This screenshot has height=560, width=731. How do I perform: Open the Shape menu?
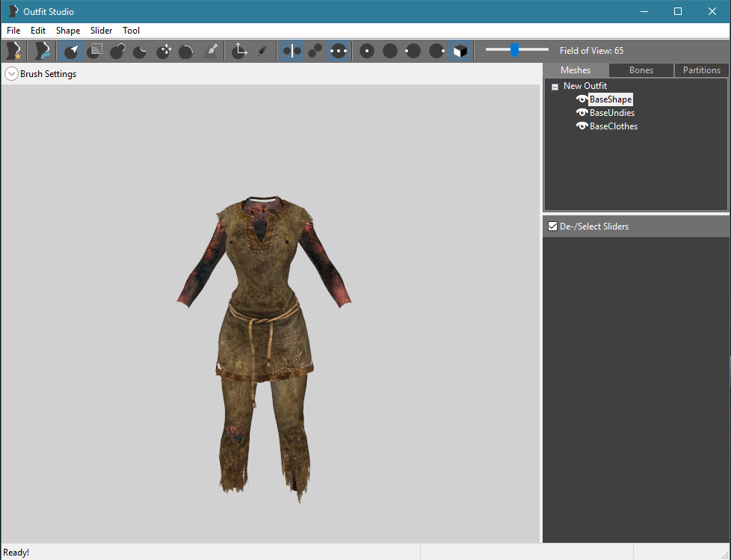point(68,31)
